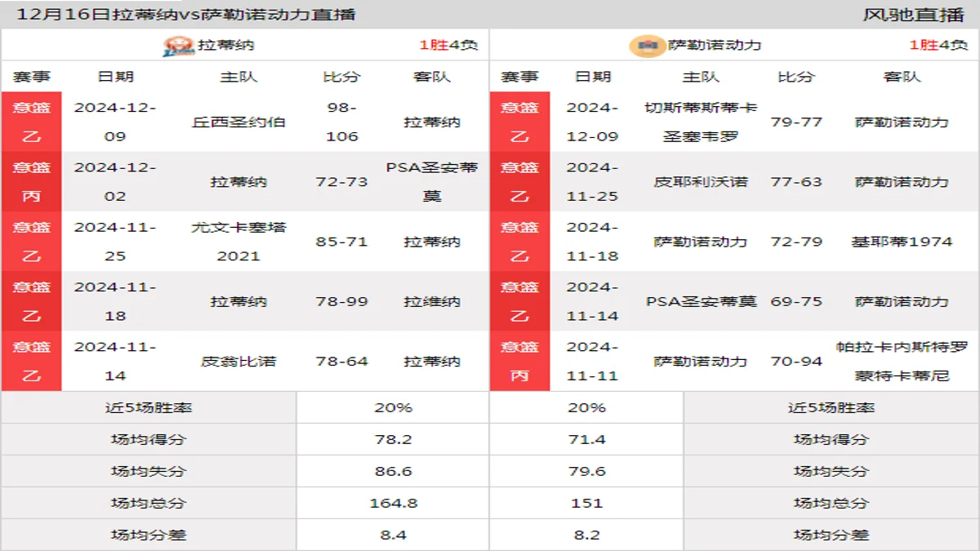
Task: Open the 风驰直播 site label
Action: point(913,15)
